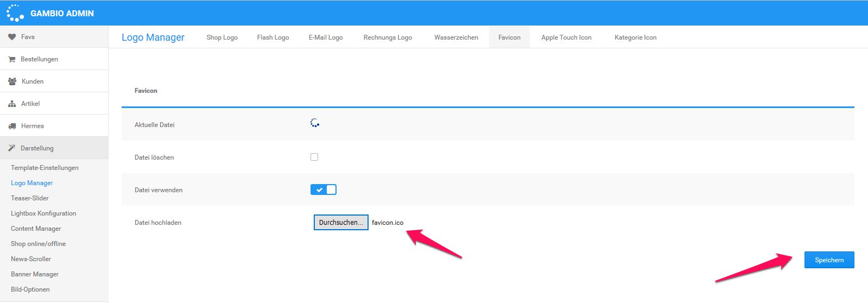Screen dimensions: 868x303
Task: Go to Teaser-Slider settings
Action: pyautogui.click(x=30, y=198)
